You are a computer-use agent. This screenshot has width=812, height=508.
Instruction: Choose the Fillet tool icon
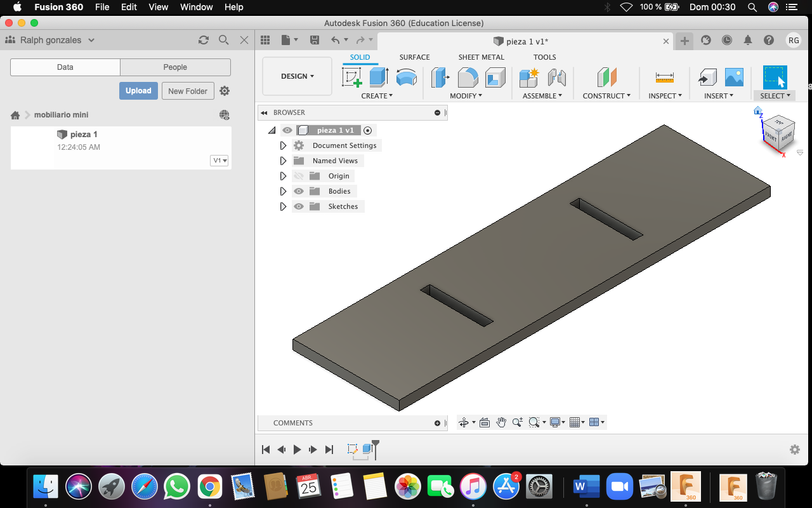tap(468, 77)
